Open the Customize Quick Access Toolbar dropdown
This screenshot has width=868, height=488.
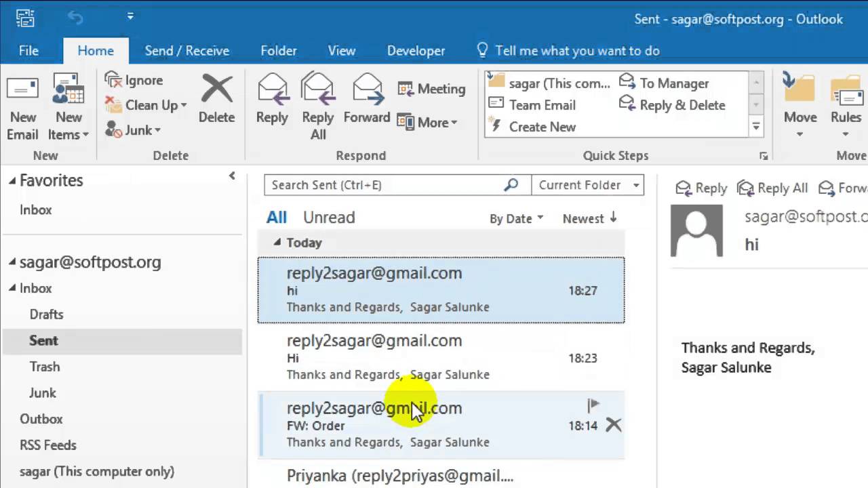point(130,16)
